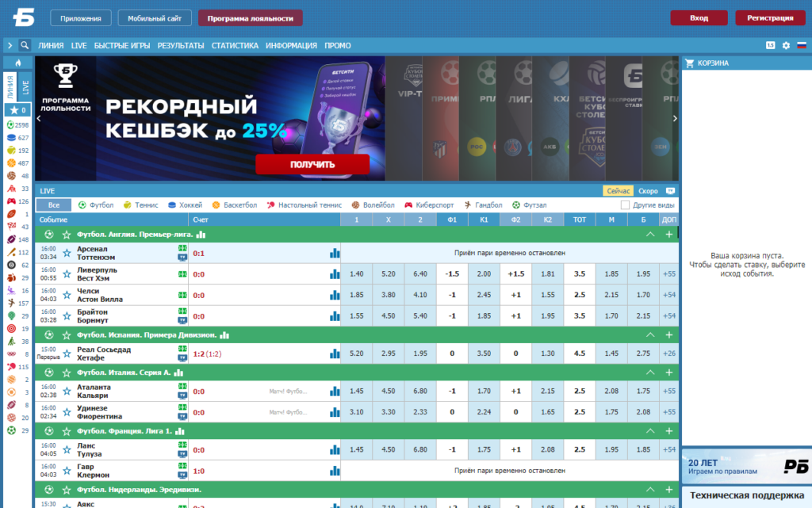The image size is (812, 508).
Task: Open volleyball sport with 48 events
Action: coord(17,176)
